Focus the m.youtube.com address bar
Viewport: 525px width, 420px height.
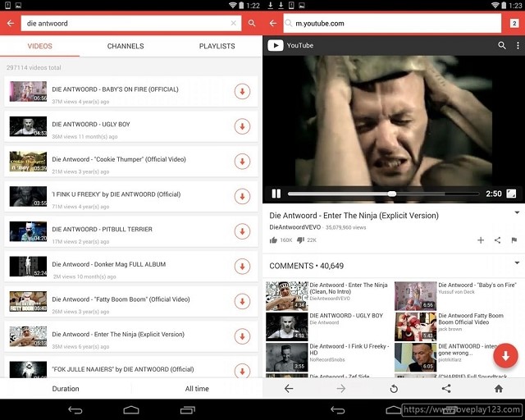392,23
